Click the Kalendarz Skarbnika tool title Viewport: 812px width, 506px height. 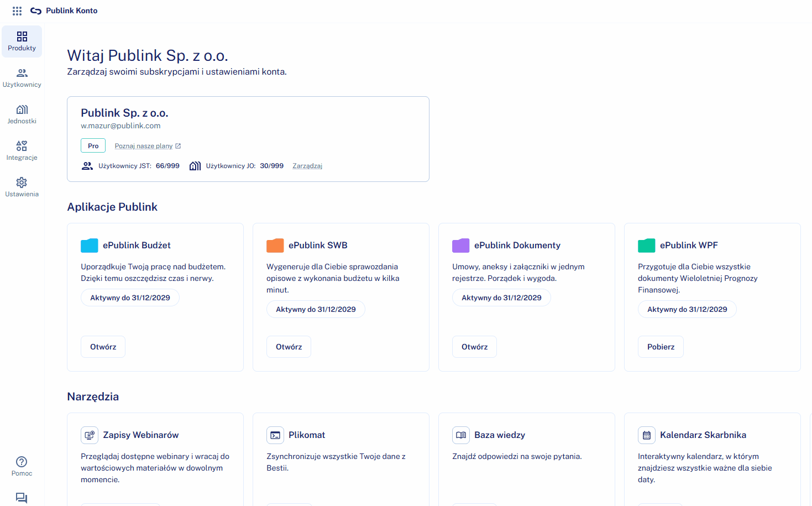pos(703,435)
